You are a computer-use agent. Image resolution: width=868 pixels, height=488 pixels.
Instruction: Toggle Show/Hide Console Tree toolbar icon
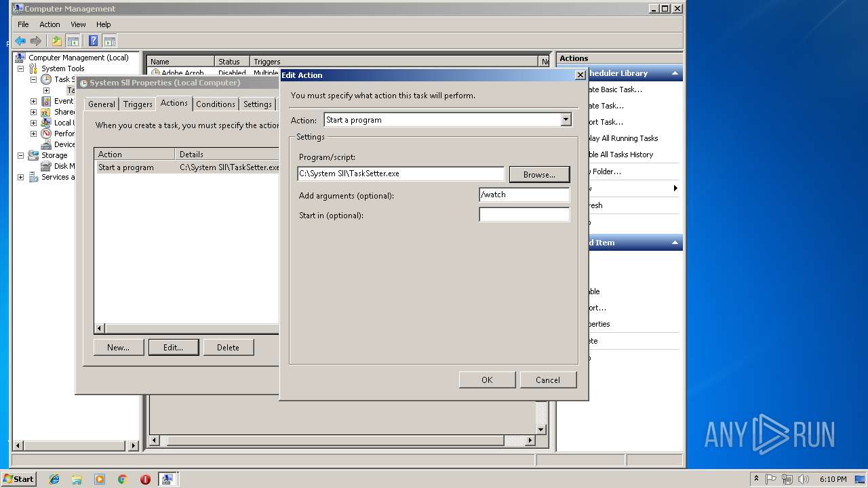[x=73, y=41]
